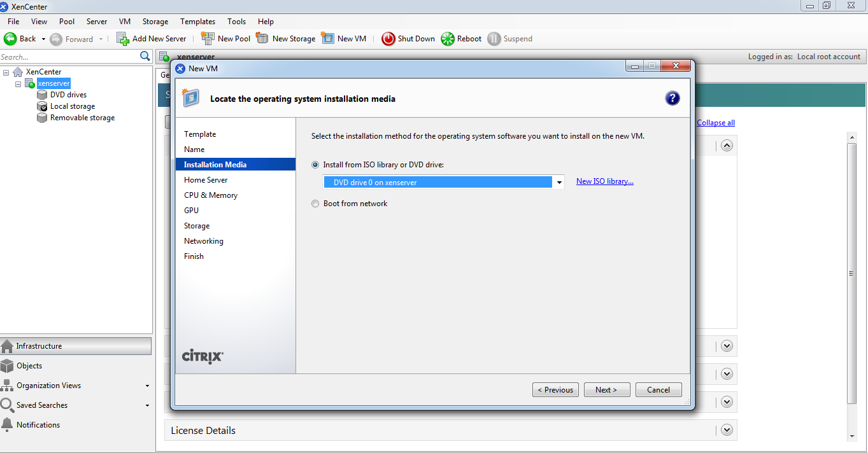868x453 pixels.
Task: Open the wizard help question mark icon
Action: click(x=672, y=98)
